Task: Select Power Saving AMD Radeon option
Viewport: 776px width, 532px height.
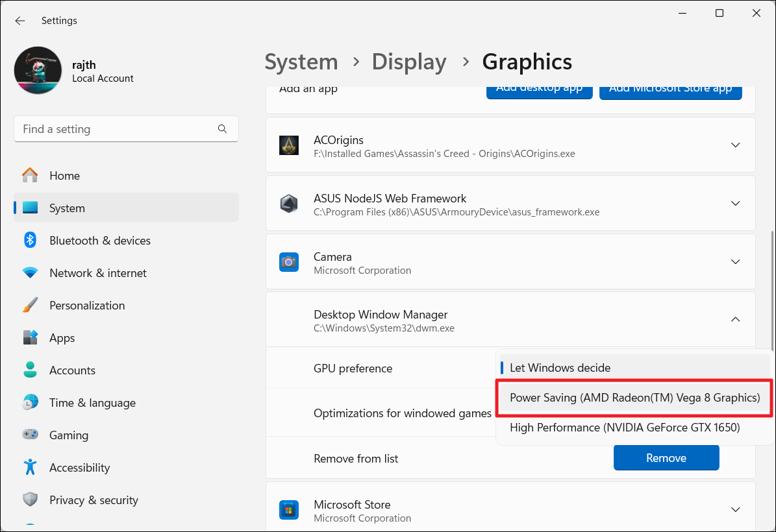Action: [x=634, y=398]
